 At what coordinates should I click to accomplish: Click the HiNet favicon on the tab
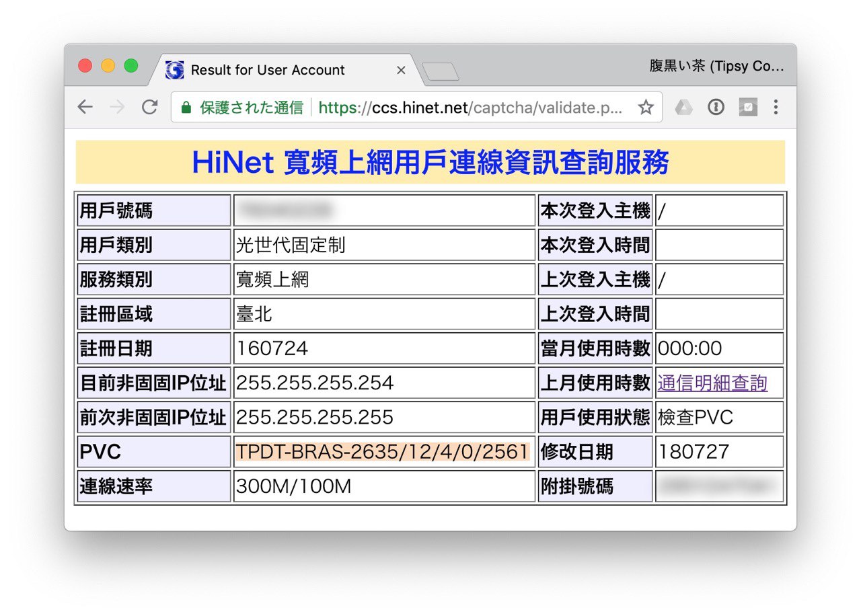pyautogui.click(x=174, y=70)
